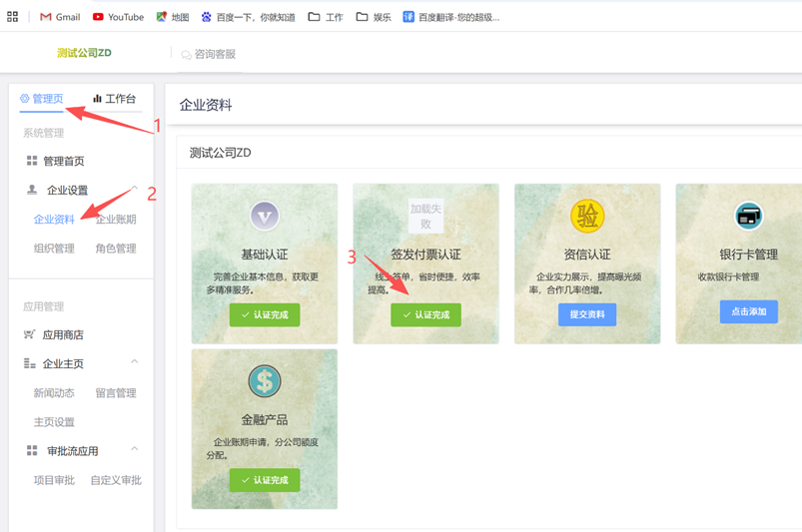Open 应用商店 in the sidebar
802x532 pixels.
[62, 335]
